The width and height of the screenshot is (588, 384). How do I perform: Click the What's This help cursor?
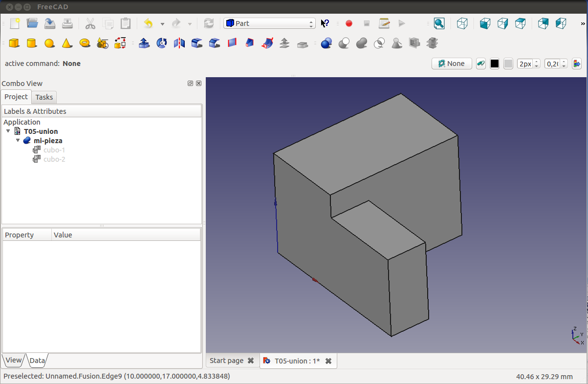pos(325,23)
